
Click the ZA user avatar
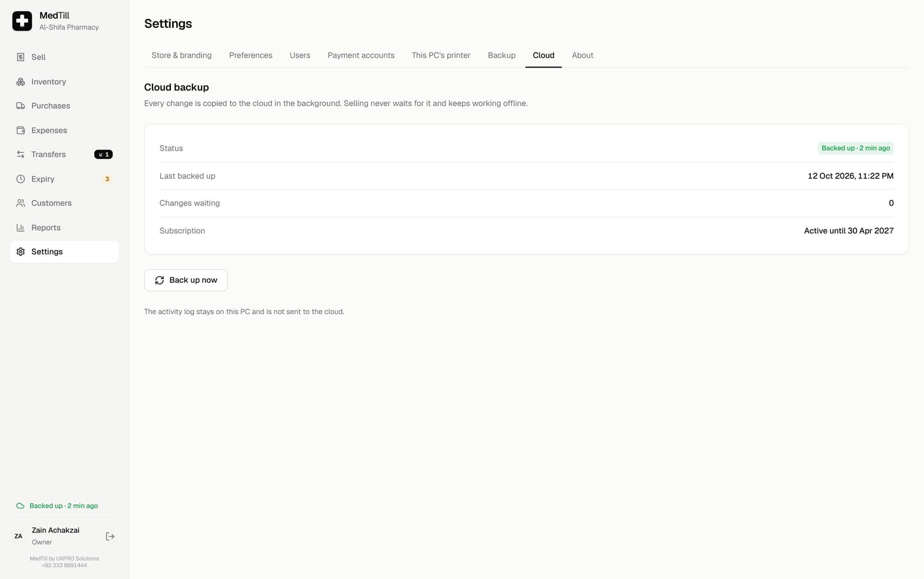[18, 536]
